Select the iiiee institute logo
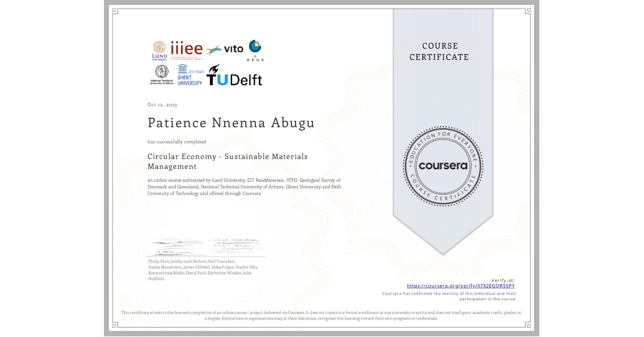Screen dimensions: 644x337 186,49
